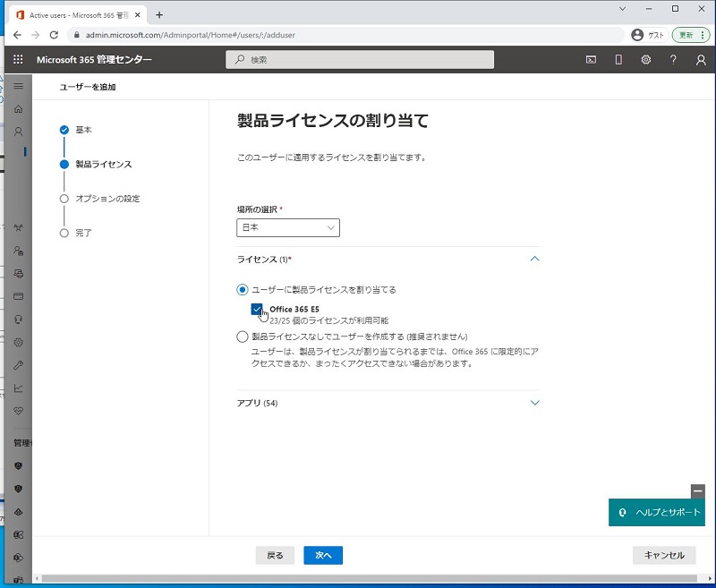Close the Active users browser tab

click(138, 15)
